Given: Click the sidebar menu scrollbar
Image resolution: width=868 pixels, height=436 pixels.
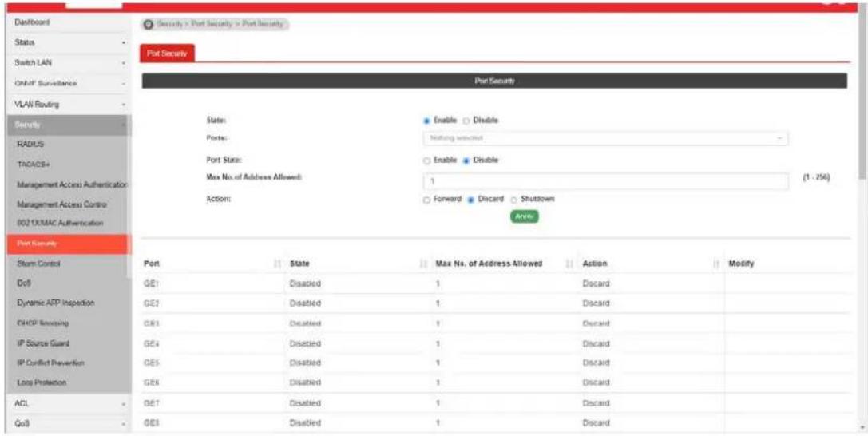Looking at the screenshot, I should [129, 196].
